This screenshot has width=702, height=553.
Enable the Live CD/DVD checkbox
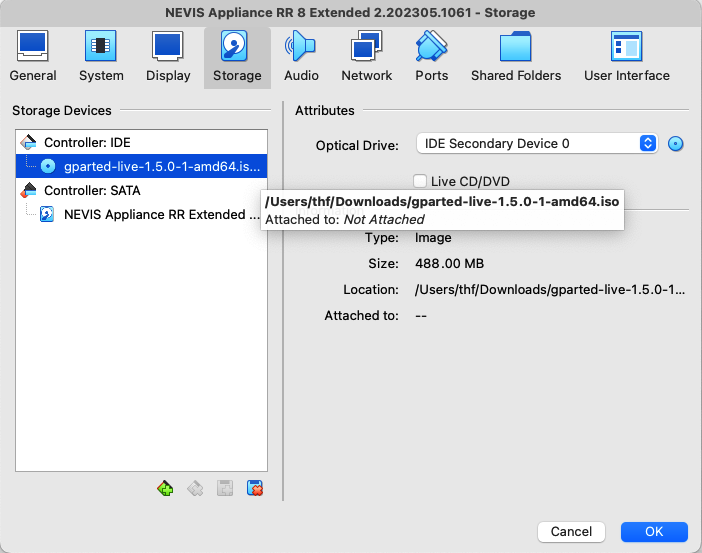click(421, 181)
